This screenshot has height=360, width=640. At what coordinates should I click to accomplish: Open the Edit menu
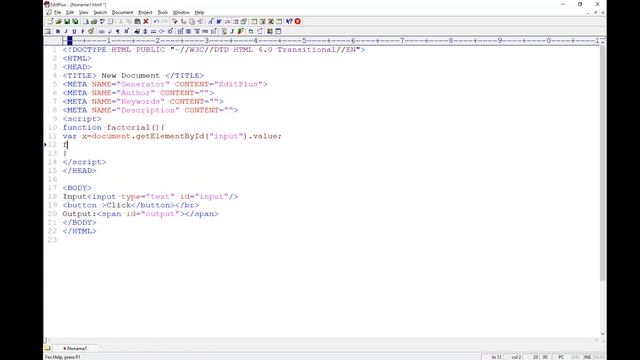70,12
